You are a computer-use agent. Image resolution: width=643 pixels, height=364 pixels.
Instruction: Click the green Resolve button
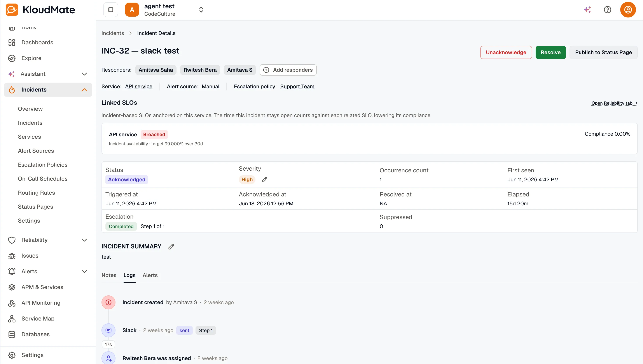551,52
